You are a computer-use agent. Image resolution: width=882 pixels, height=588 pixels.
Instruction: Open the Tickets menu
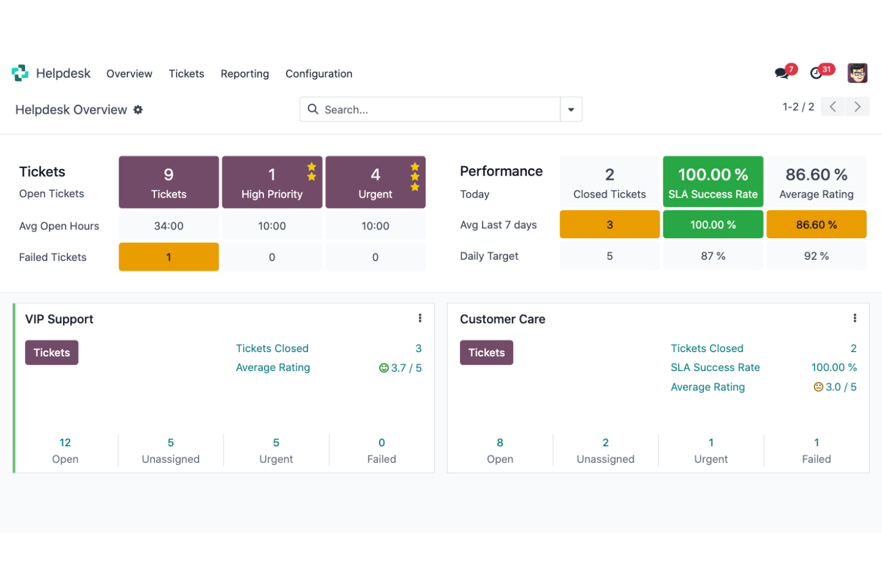coord(187,74)
